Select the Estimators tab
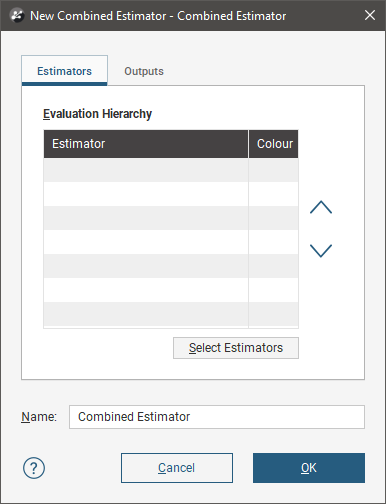Image resolution: width=386 pixels, height=504 pixels. click(64, 71)
